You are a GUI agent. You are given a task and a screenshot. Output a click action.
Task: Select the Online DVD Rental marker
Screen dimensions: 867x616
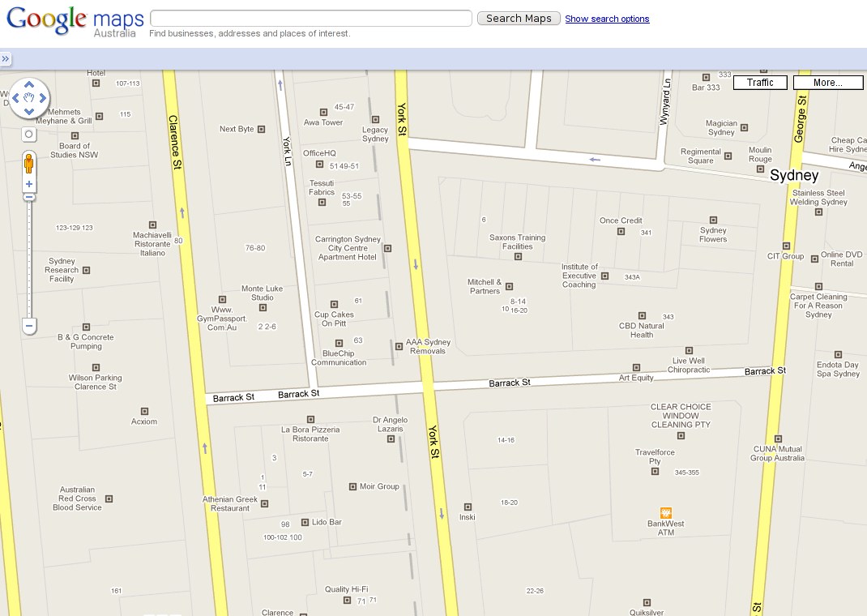tap(814, 259)
